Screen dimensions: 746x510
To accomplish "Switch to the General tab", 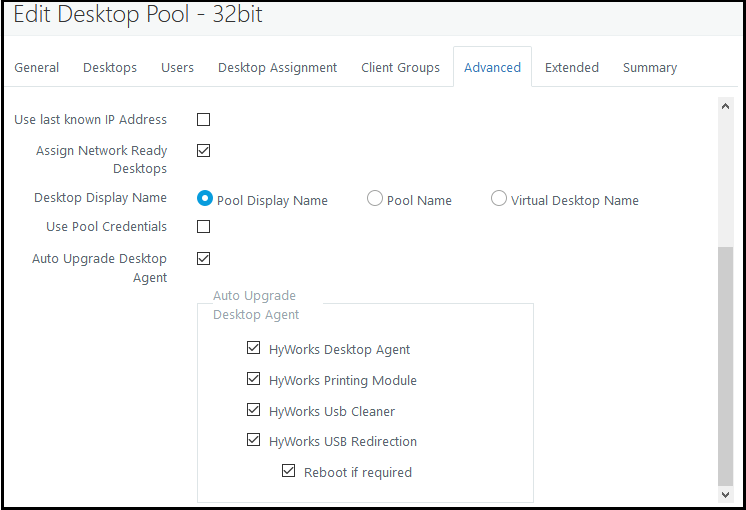I will click(37, 68).
